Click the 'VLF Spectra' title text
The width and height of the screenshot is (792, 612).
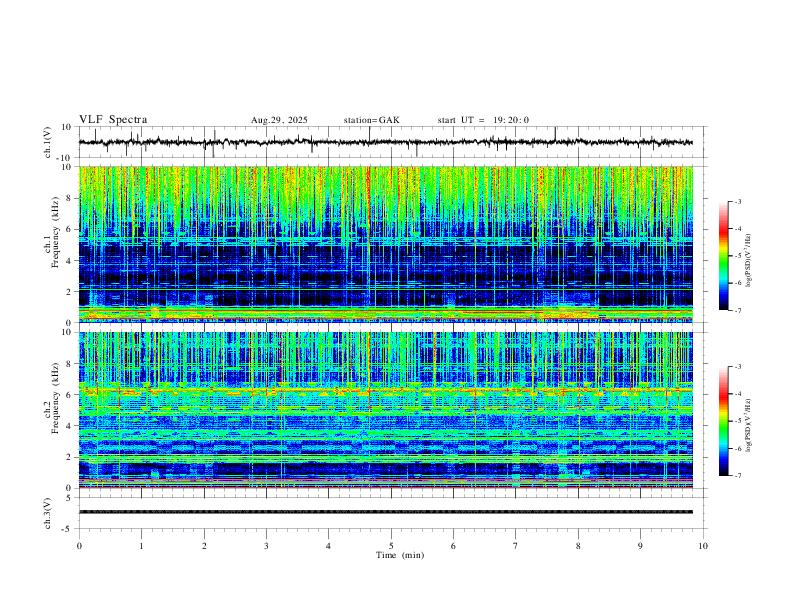click(x=113, y=120)
